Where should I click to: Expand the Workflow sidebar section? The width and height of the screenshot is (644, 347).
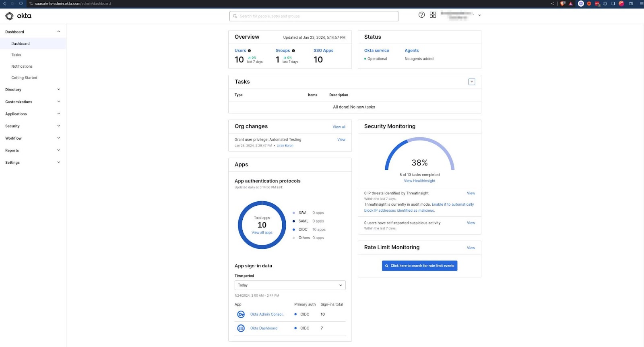tap(59, 138)
